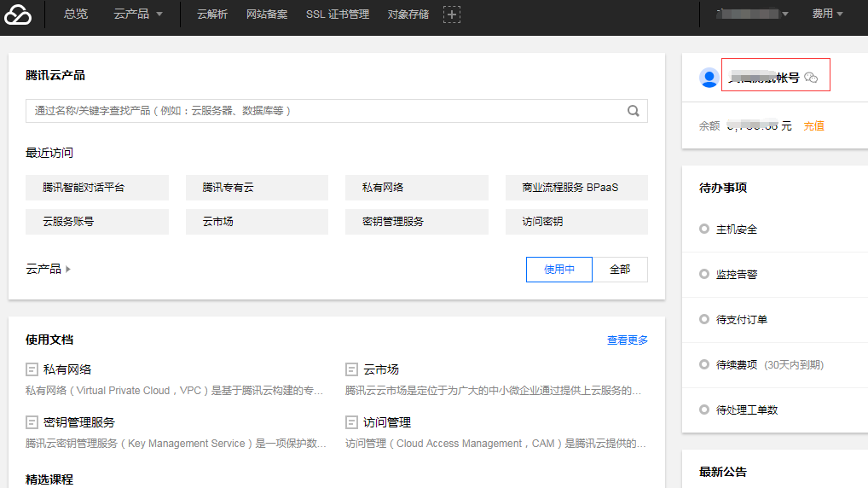Open 密钥管理服务 recent visit button

pos(417,222)
